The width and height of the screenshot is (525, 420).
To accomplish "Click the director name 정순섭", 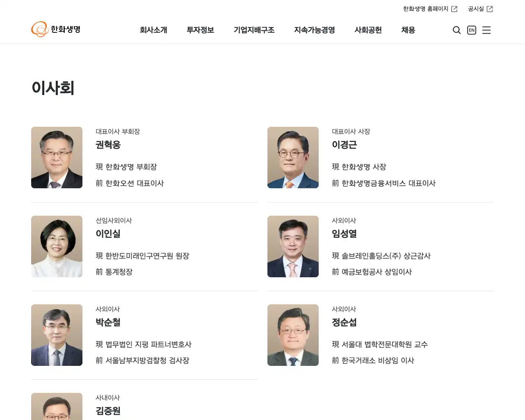I will 344,322.
